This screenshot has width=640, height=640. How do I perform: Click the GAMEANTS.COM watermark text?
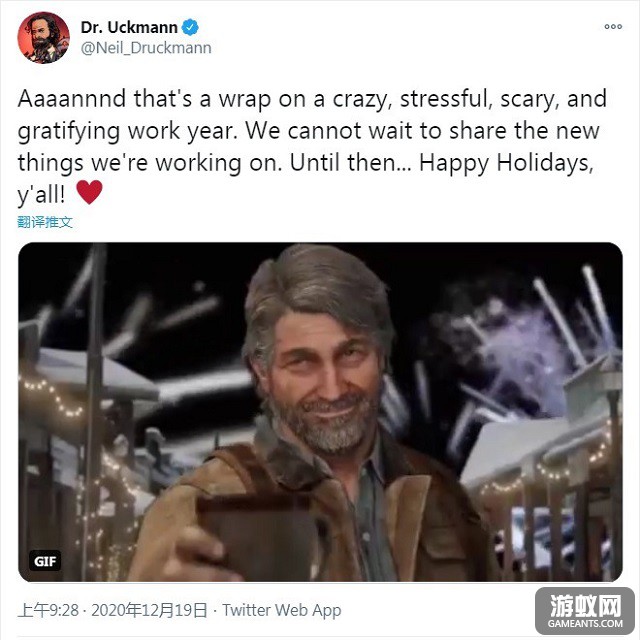tap(585, 624)
